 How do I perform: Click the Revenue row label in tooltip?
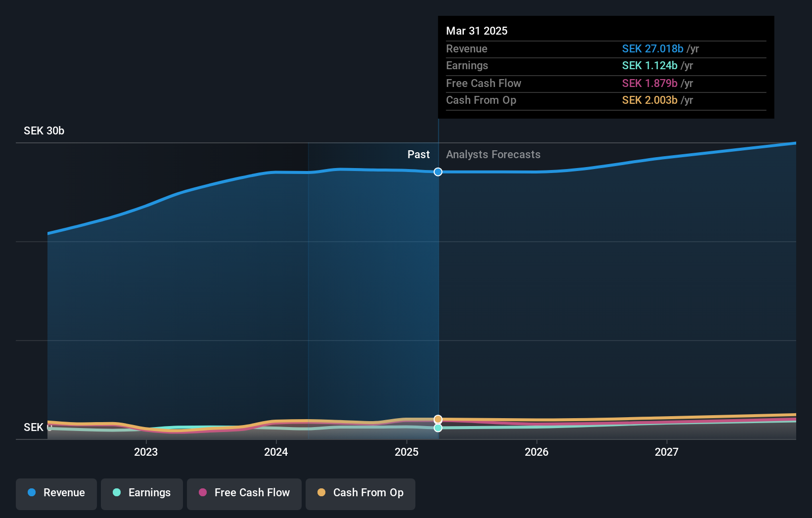click(x=467, y=48)
